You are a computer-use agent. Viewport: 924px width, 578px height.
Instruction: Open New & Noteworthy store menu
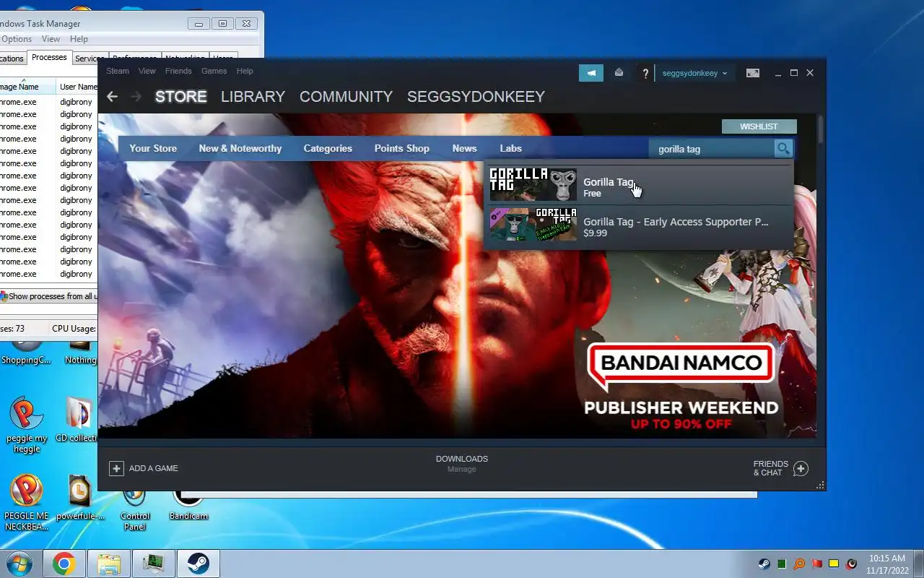tap(240, 148)
